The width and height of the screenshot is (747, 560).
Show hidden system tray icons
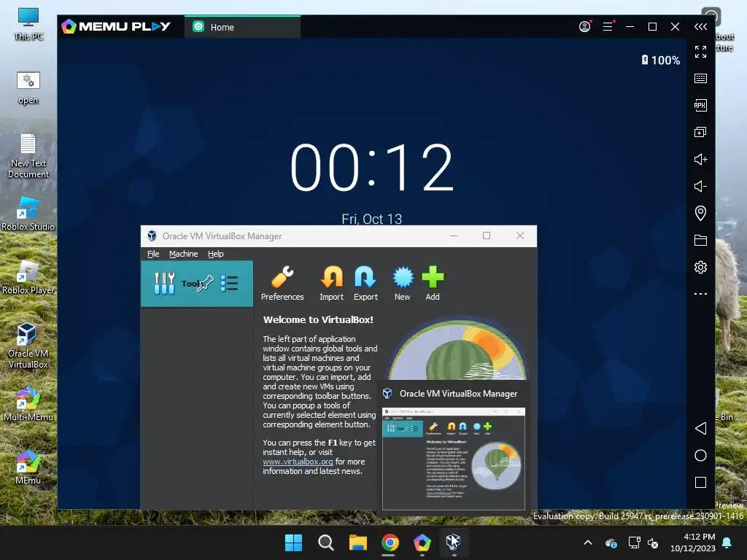(588, 542)
